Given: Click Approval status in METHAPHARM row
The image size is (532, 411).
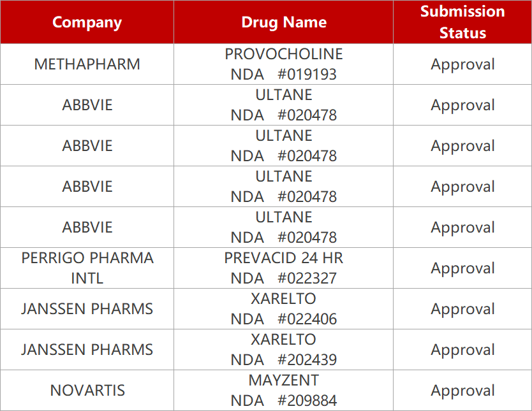Looking at the screenshot, I should (462, 64).
